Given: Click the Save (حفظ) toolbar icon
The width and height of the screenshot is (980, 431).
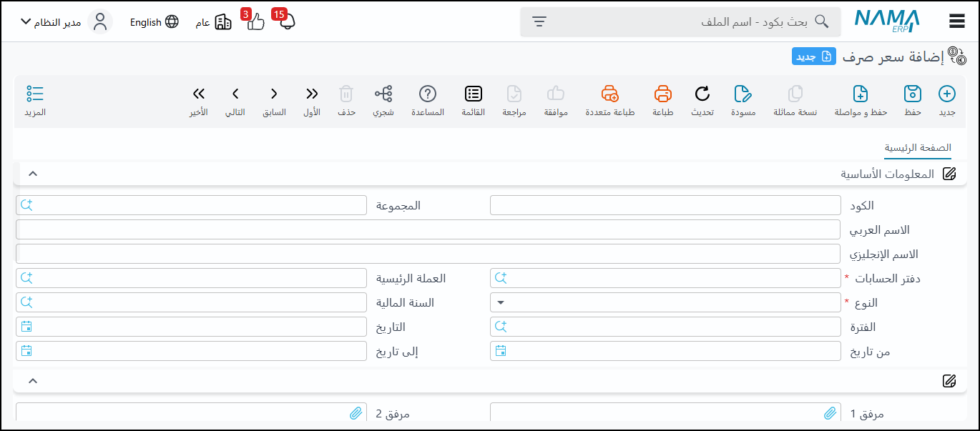Looking at the screenshot, I should [912, 94].
